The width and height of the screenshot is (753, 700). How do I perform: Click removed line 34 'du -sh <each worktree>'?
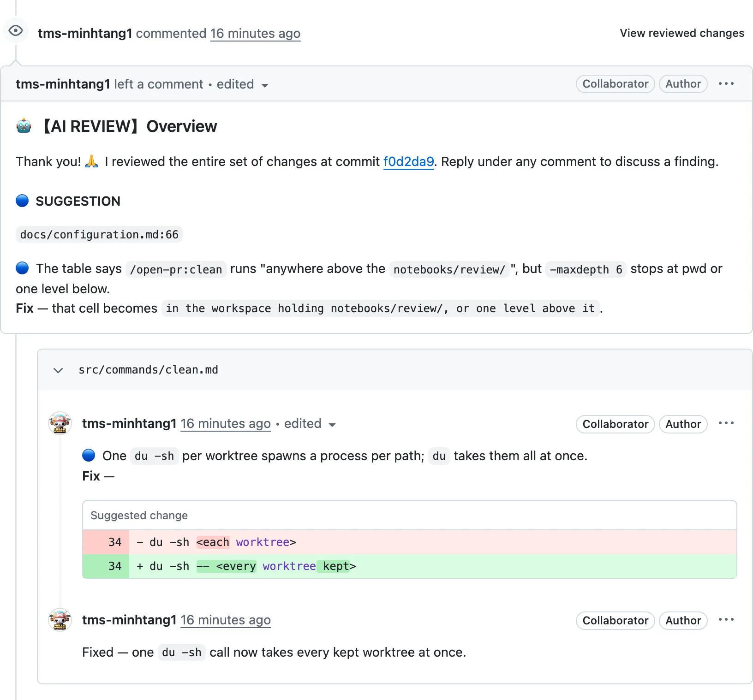[x=410, y=542]
